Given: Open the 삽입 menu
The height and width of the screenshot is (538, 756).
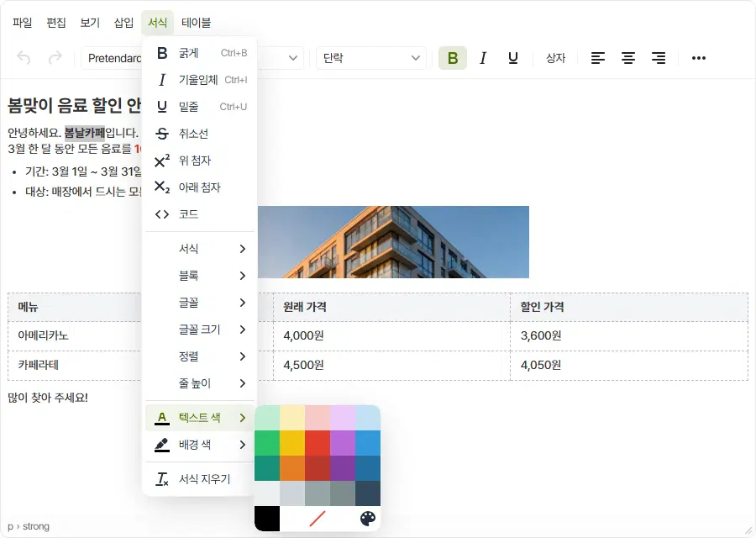Looking at the screenshot, I should click(123, 22).
